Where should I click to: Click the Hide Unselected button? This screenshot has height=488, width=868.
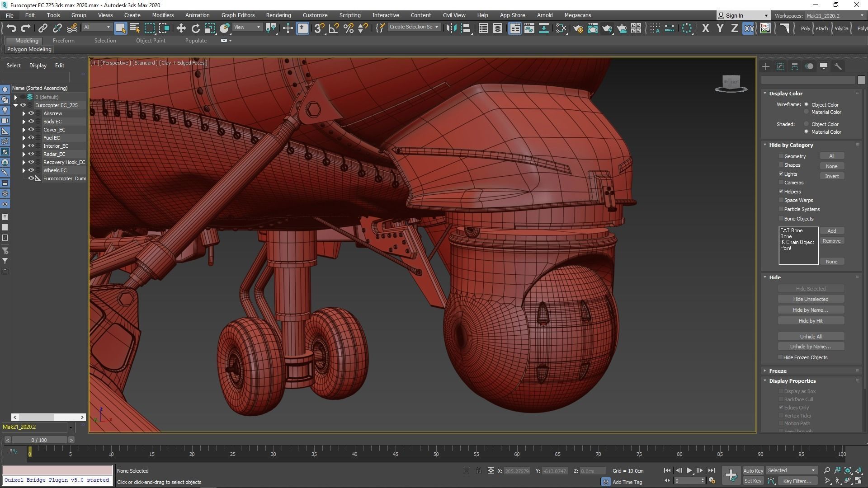point(810,299)
